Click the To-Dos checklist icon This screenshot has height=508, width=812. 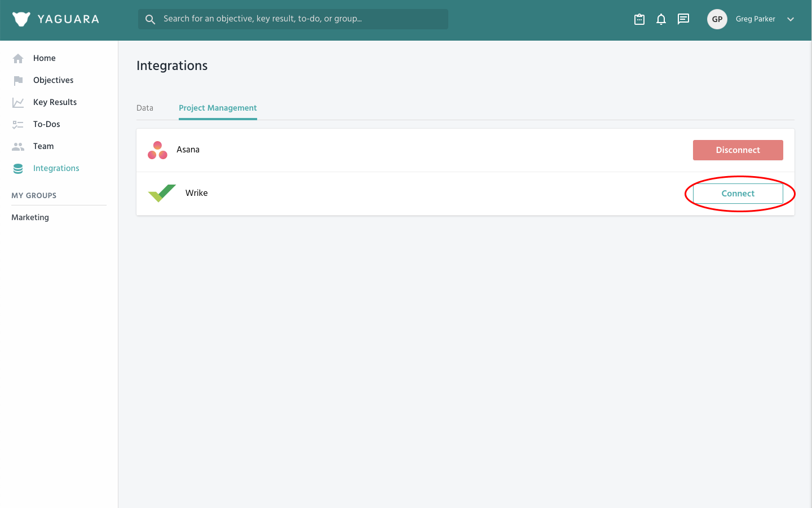pyautogui.click(x=18, y=124)
